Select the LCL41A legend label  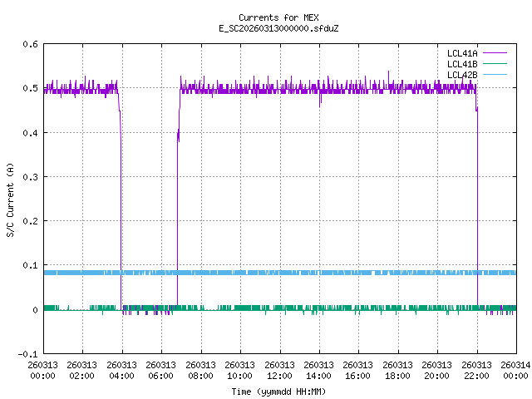[x=461, y=53]
